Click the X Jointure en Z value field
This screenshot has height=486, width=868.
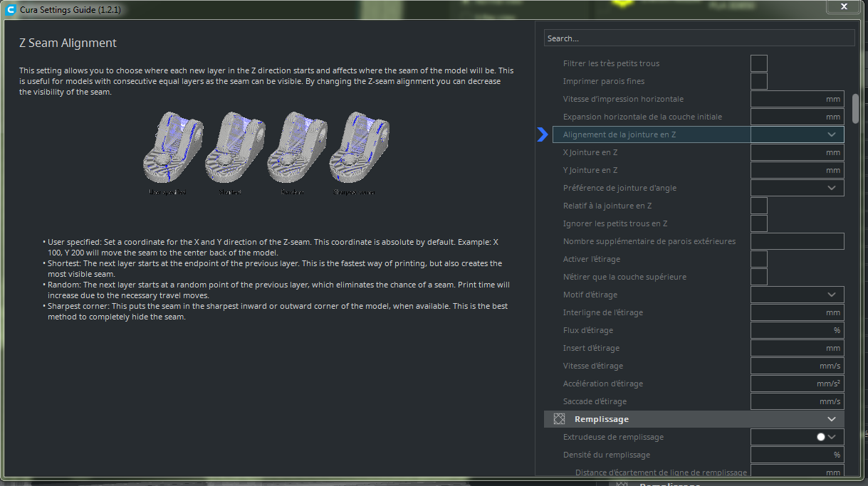click(798, 152)
